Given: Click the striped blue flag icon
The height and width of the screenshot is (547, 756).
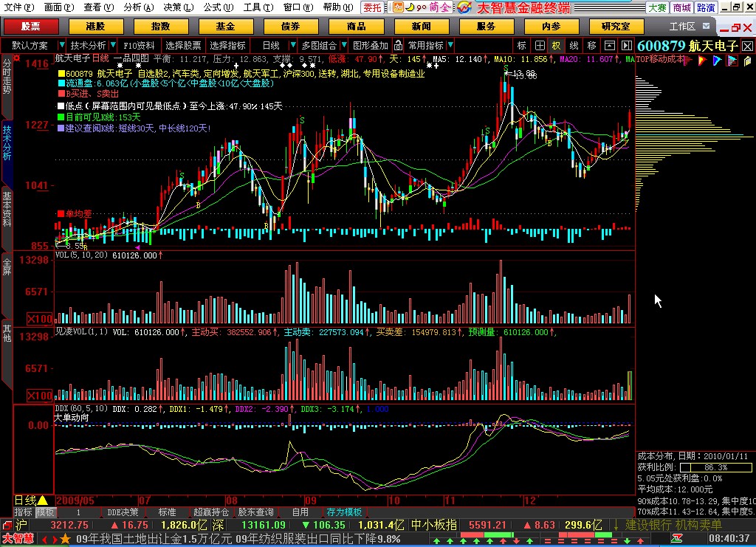Looking at the screenshot, I should point(732,61).
